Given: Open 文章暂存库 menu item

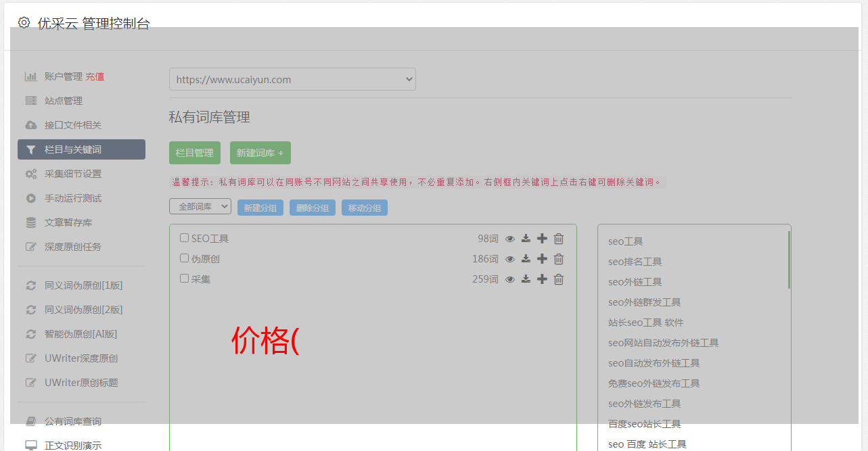Looking at the screenshot, I should coord(68,222).
